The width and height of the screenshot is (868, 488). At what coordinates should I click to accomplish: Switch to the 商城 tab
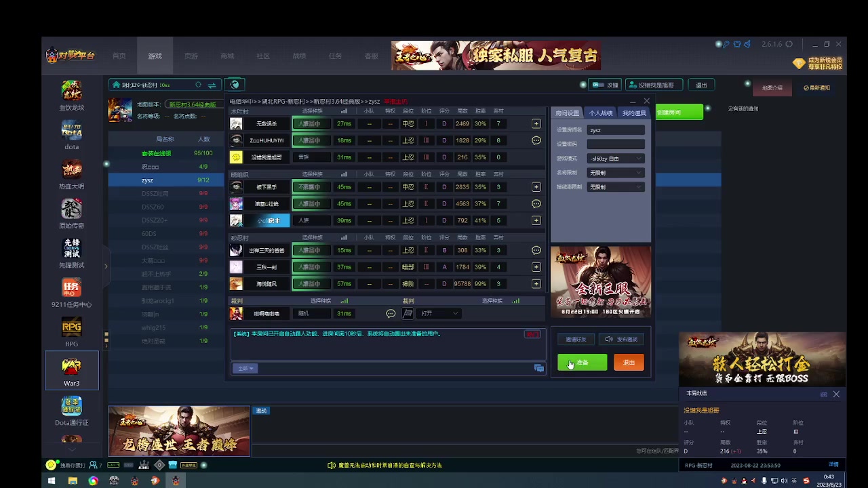(227, 56)
